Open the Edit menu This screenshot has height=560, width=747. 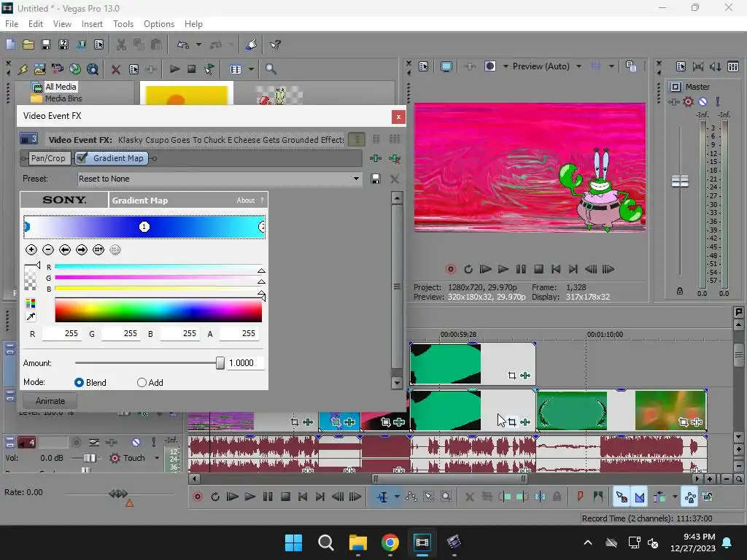pos(36,24)
